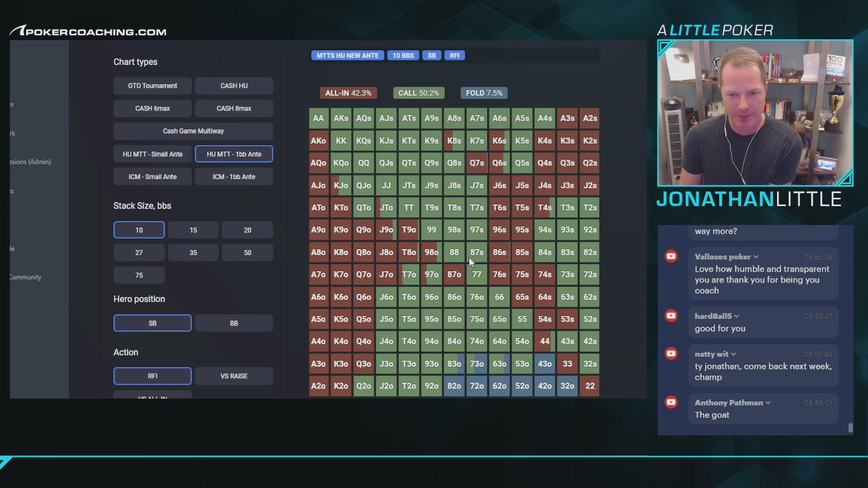Click the FOLD 7.5% legend swatch

[484, 93]
